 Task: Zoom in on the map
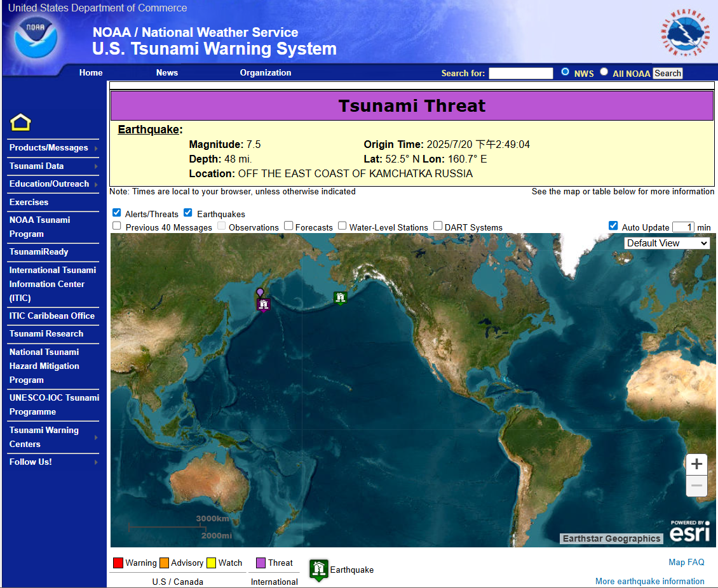click(x=696, y=464)
